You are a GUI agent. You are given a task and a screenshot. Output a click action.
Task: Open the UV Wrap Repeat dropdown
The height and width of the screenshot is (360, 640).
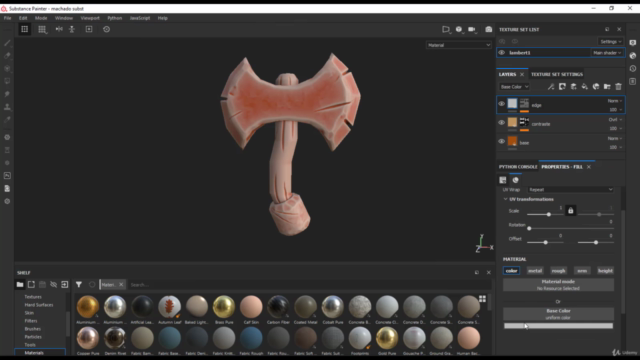[570, 189]
